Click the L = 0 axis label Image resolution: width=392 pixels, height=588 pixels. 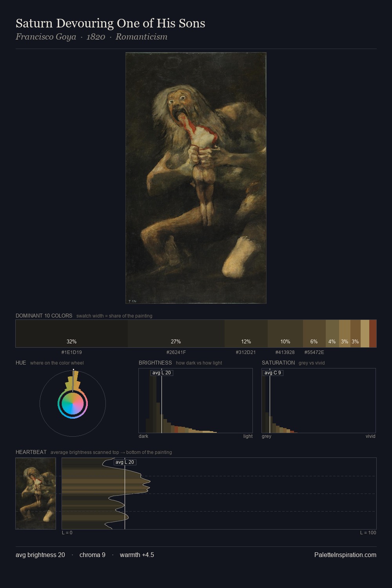tap(67, 533)
